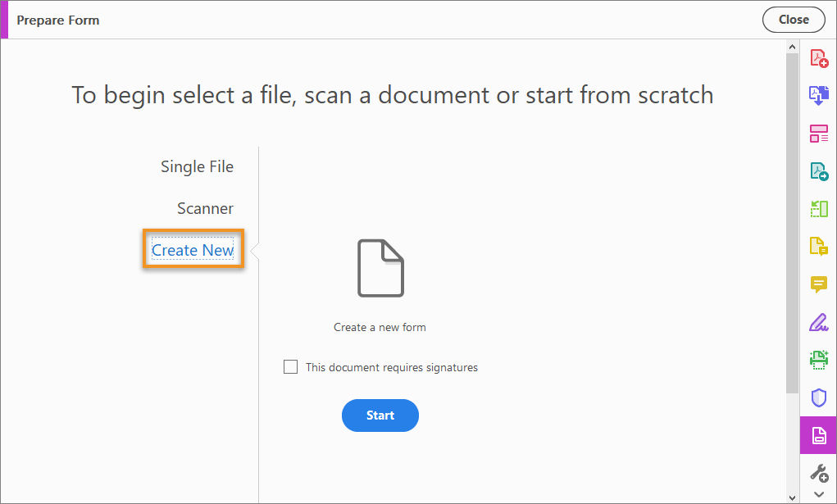The height and width of the screenshot is (504, 837).
Task: Close the Prepare Form tool
Action: (793, 19)
